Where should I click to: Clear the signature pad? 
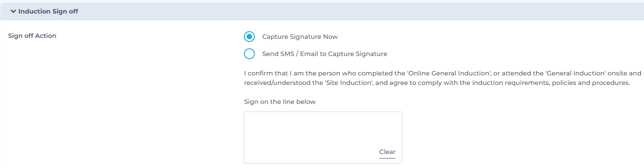pos(387,152)
